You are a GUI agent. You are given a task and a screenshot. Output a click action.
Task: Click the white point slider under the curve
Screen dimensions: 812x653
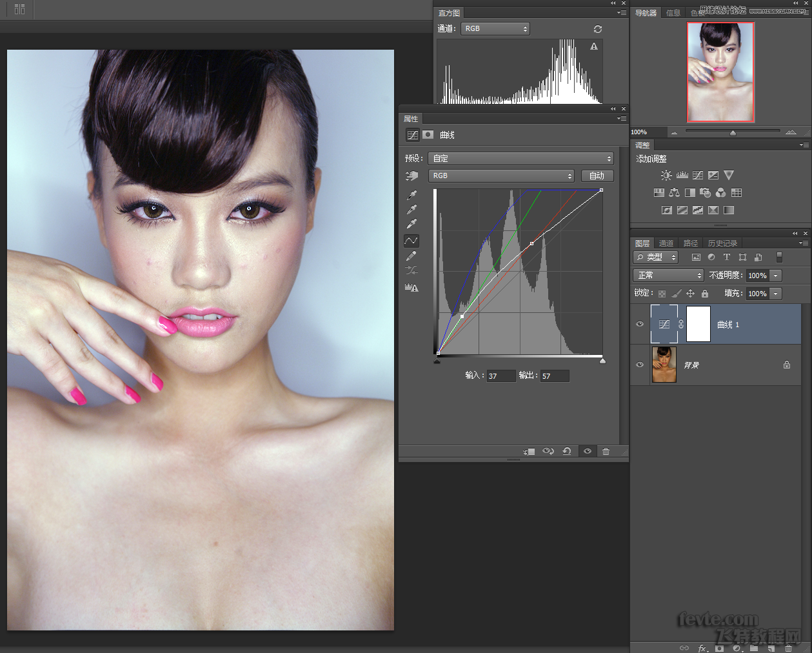point(602,360)
